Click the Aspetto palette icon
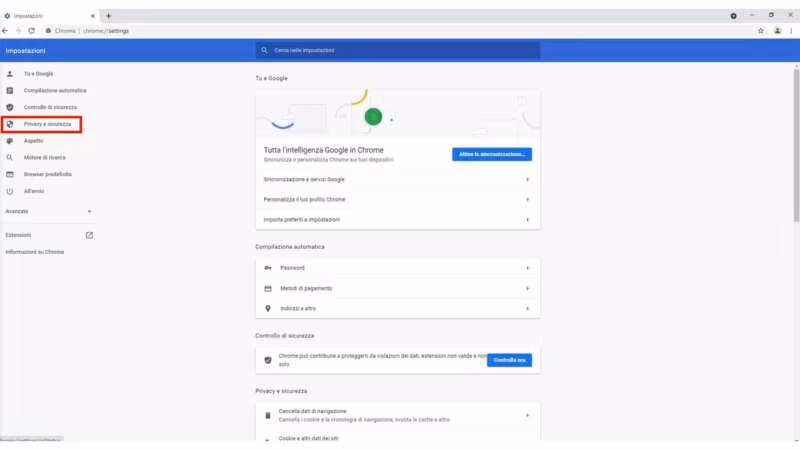The width and height of the screenshot is (800, 450). 10,141
